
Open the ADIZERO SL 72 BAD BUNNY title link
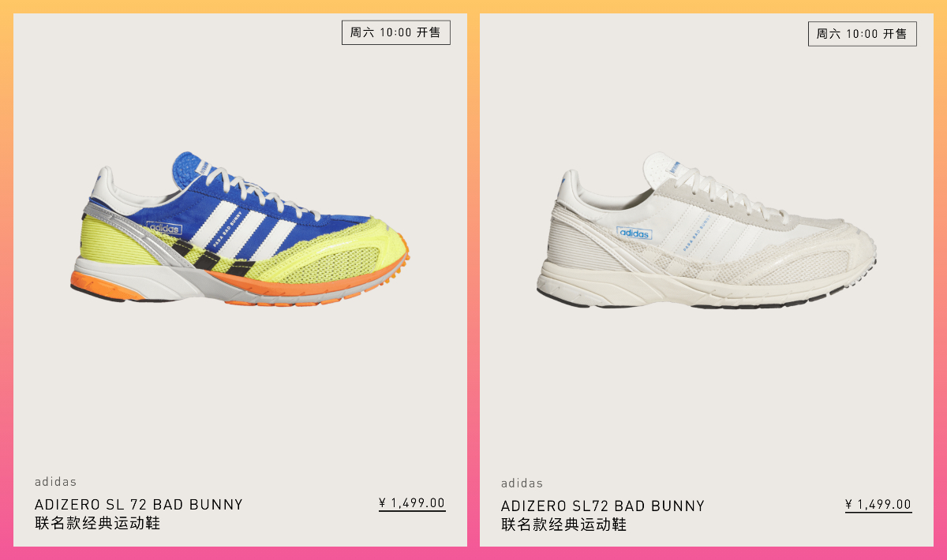pyautogui.click(x=139, y=505)
